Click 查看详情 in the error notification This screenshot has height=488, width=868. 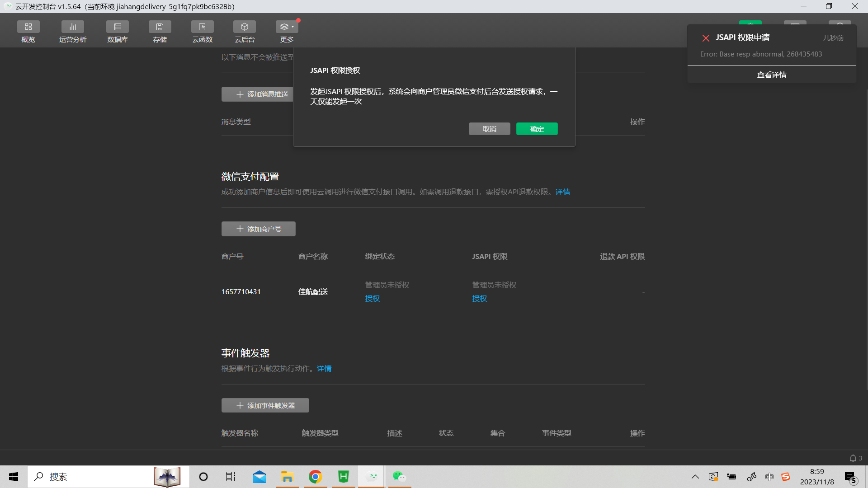click(772, 75)
